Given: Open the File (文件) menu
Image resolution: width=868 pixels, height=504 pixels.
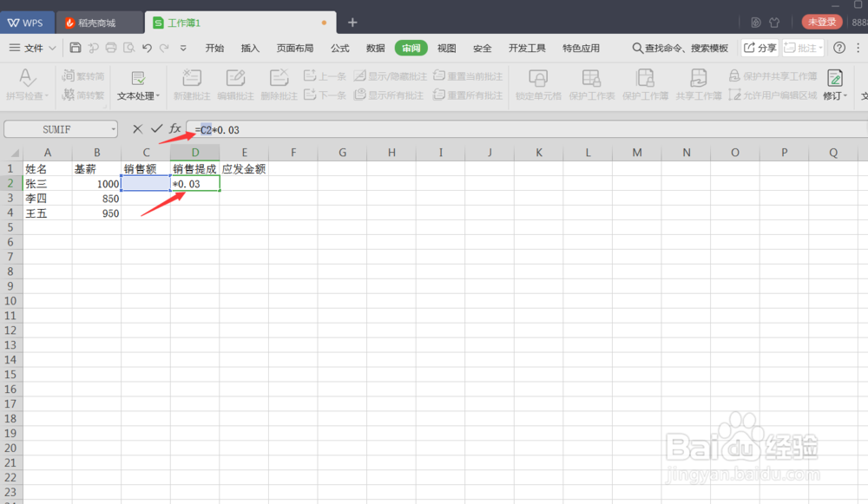Looking at the screenshot, I should tap(33, 48).
